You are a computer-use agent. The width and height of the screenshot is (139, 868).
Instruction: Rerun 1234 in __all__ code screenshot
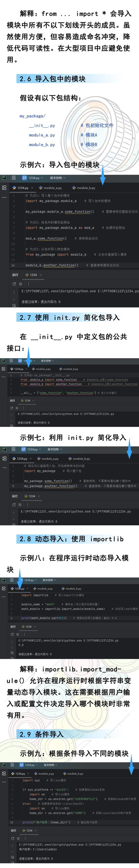pyautogui.click(x=12, y=408)
